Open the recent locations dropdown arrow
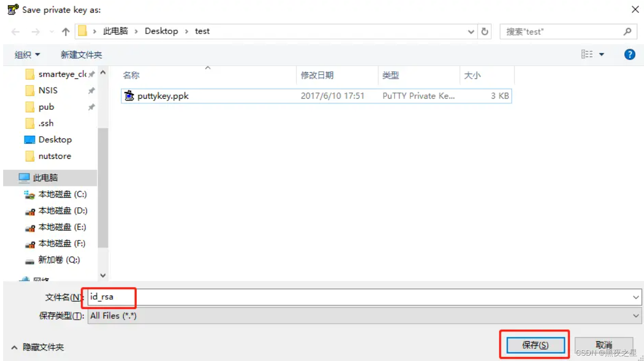The width and height of the screenshot is (644, 361). pos(52,32)
